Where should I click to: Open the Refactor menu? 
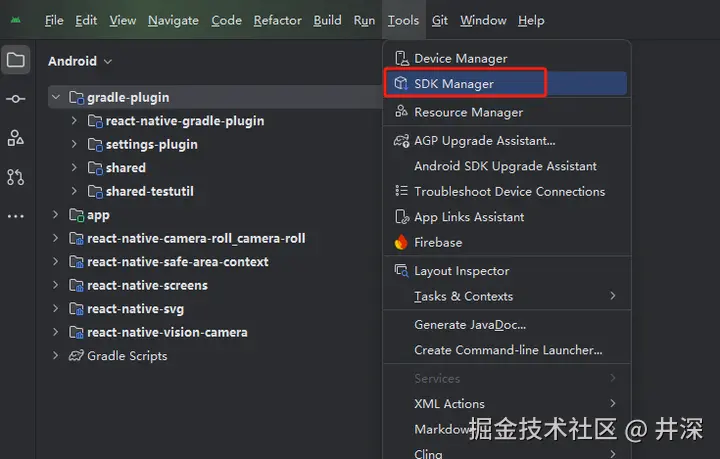(277, 20)
